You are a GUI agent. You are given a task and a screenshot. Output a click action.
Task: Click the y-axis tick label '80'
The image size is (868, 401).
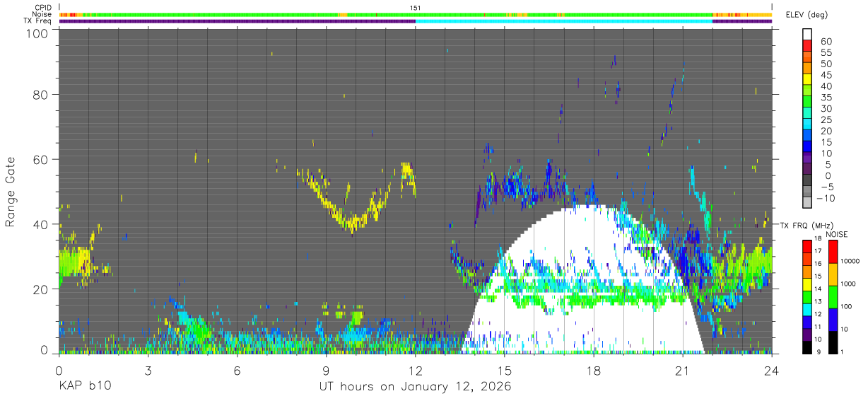[40, 95]
